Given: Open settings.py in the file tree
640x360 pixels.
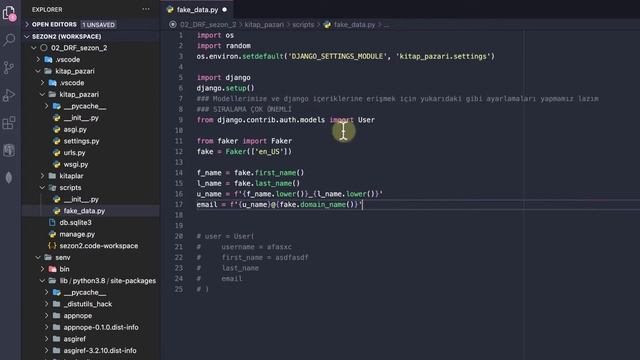Looking at the screenshot, I should pos(81,141).
